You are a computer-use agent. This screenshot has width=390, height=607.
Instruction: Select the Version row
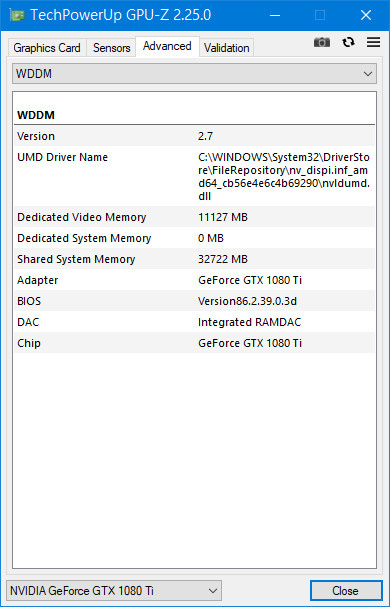[x=194, y=136]
